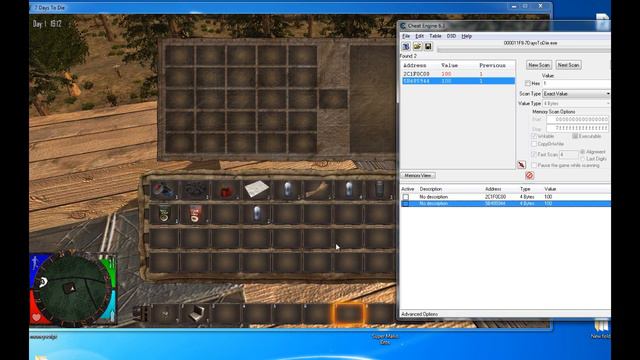The image size is (640, 360).
Task: Click the Type column header in address table
Action: point(525,189)
